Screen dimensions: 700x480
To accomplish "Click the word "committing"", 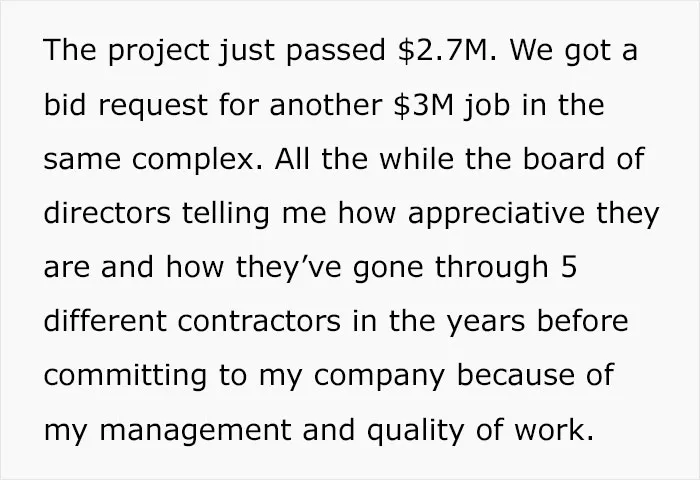I will coord(125,376).
